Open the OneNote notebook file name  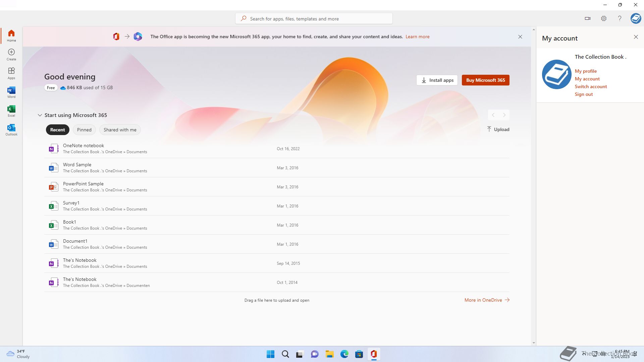tap(84, 145)
